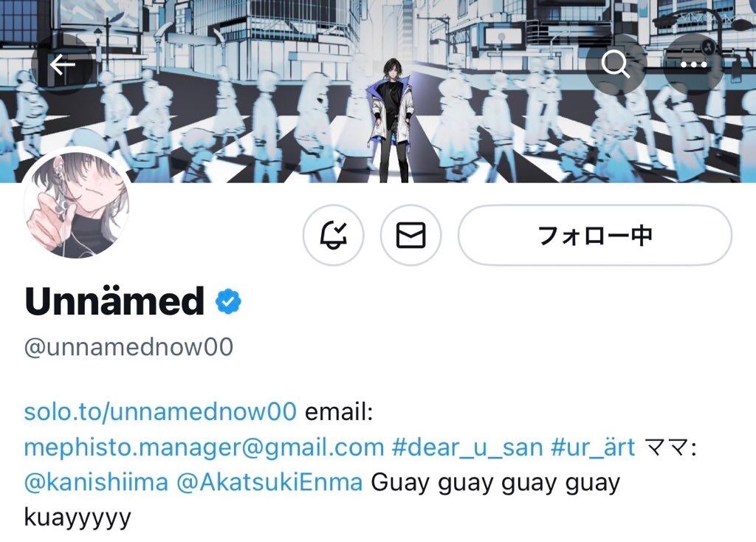
Task: Tap the blue verified badge
Action: (228, 301)
